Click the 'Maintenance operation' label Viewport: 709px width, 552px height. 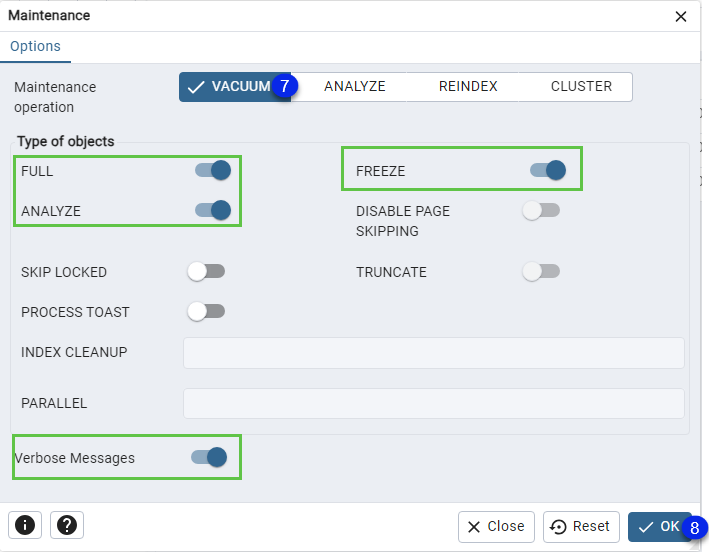(55, 97)
